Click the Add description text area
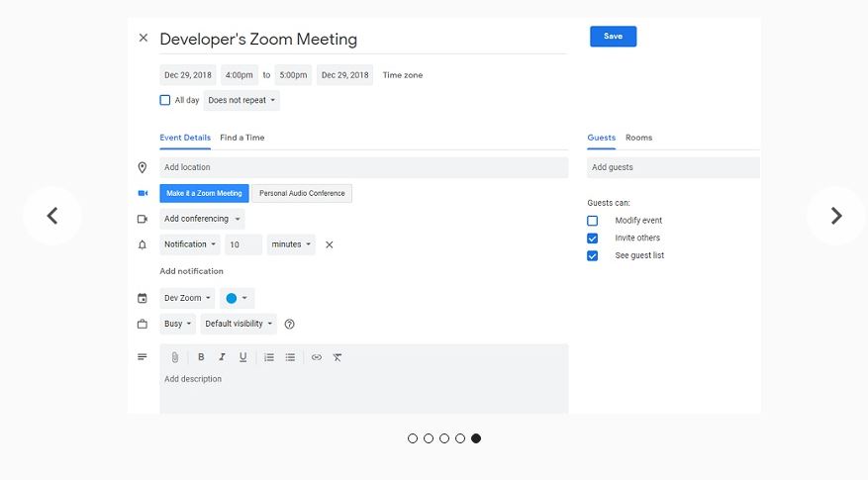This screenshot has width=868, height=480. pos(363,391)
